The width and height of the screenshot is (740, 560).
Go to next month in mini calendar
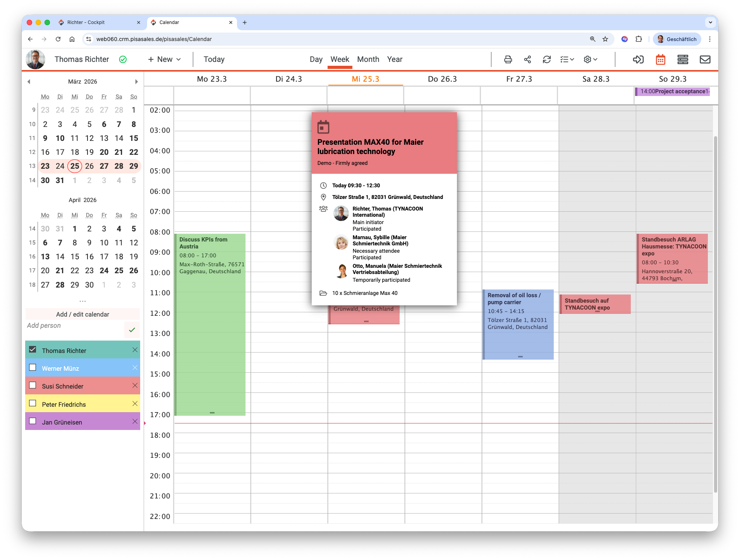coord(136,82)
